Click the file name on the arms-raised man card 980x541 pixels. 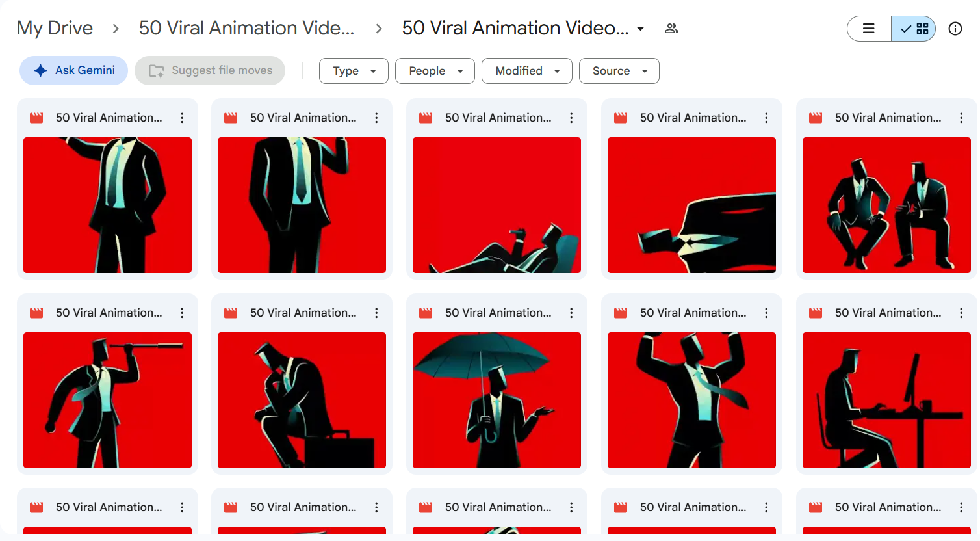pyautogui.click(x=693, y=313)
